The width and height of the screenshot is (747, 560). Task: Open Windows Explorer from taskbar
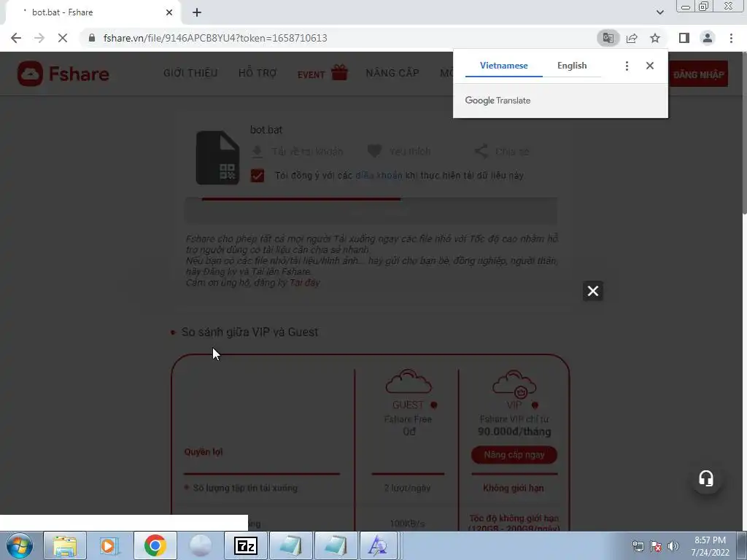[65, 545]
